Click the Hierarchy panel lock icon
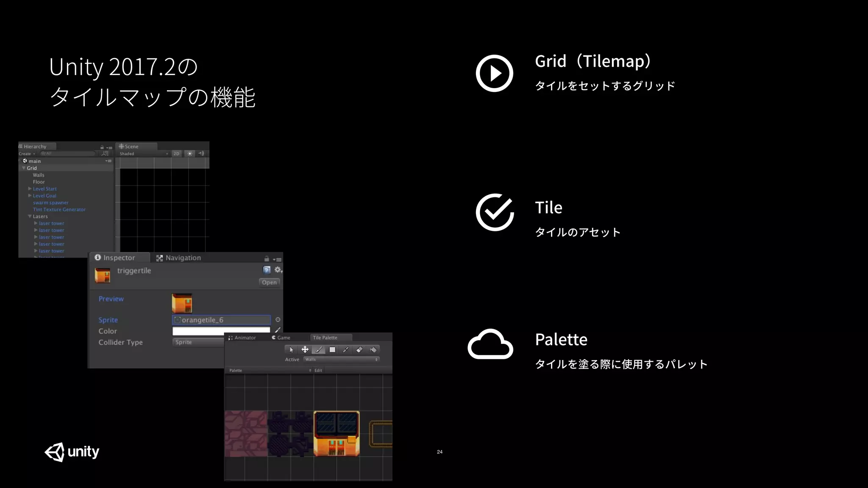Viewport: 868px width, 488px height. coord(102,147)
